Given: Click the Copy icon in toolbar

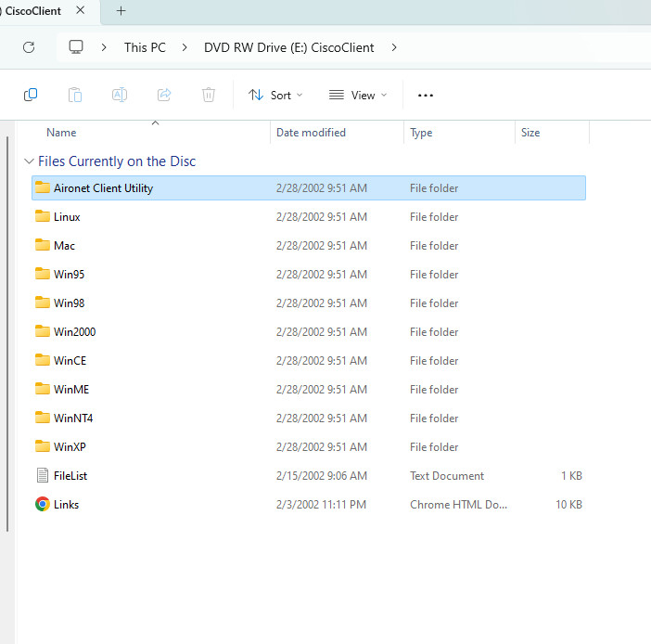Looking at the screenshot, I should click(x=31, y=96).
